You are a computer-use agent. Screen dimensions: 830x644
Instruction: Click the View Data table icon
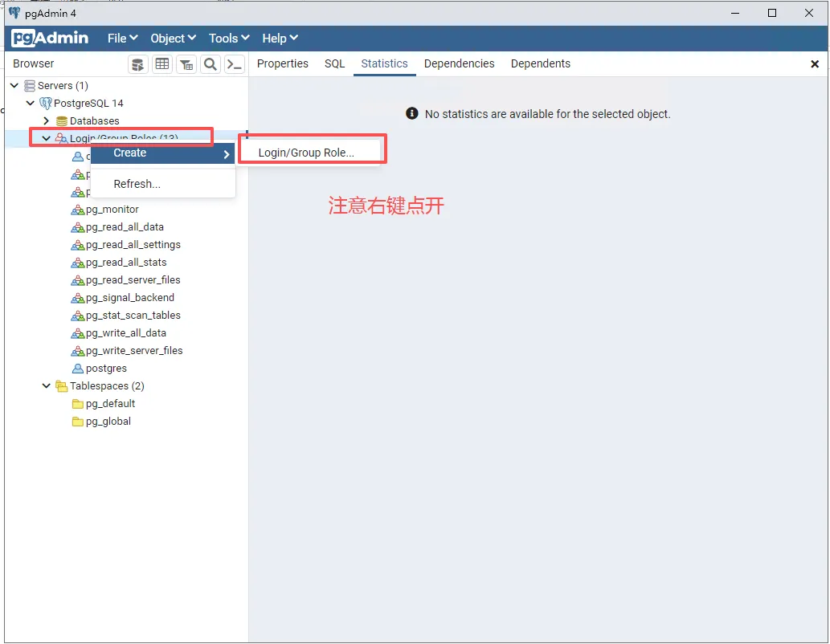(162, 64)
